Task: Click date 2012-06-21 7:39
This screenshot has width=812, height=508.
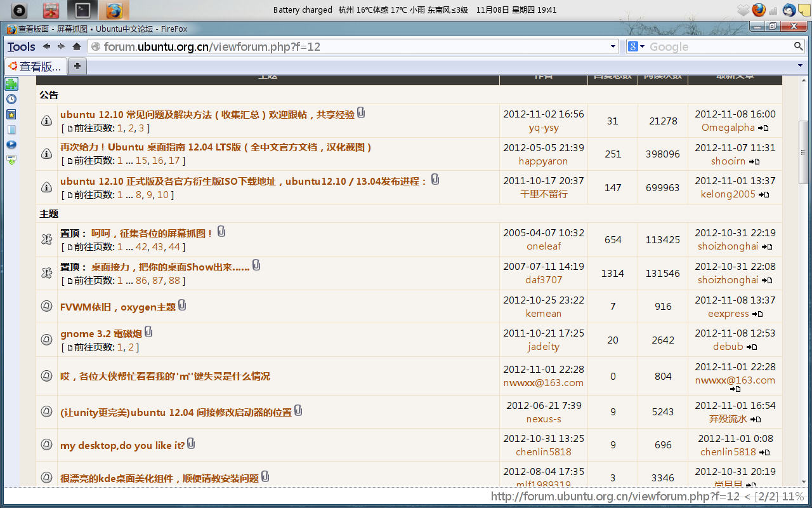Action: coord(544,406)
